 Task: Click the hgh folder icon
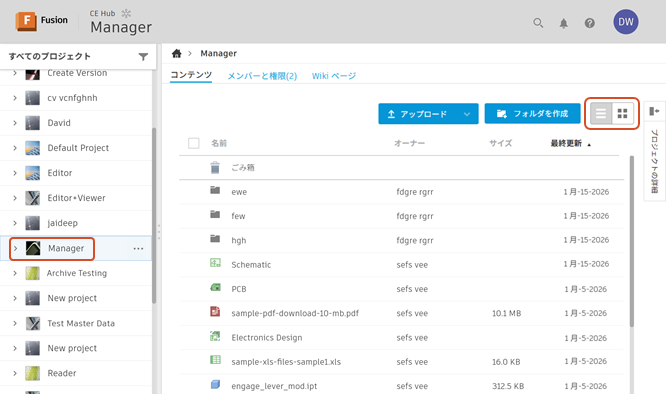click(x=215, y=239)
